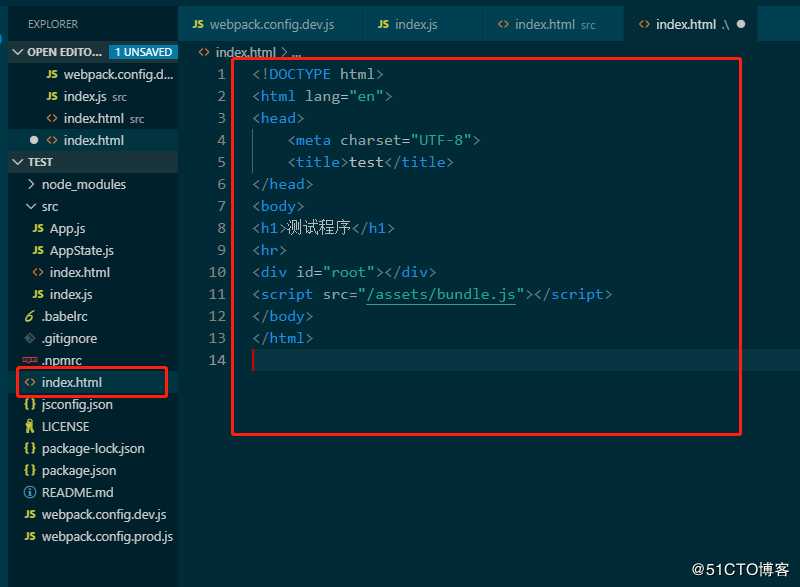Switch to the index.html src editor tab
This screenshot has height=587, width=800.
point(553,24)
